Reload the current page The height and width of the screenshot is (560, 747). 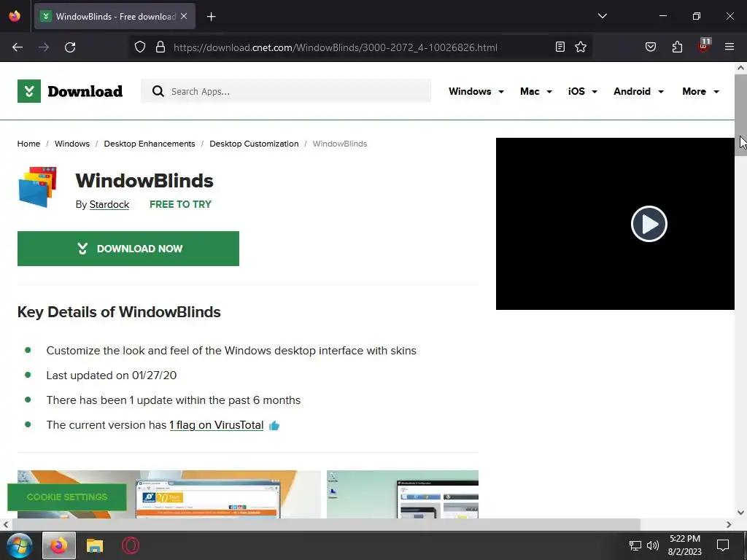click(x=70, y=47)
